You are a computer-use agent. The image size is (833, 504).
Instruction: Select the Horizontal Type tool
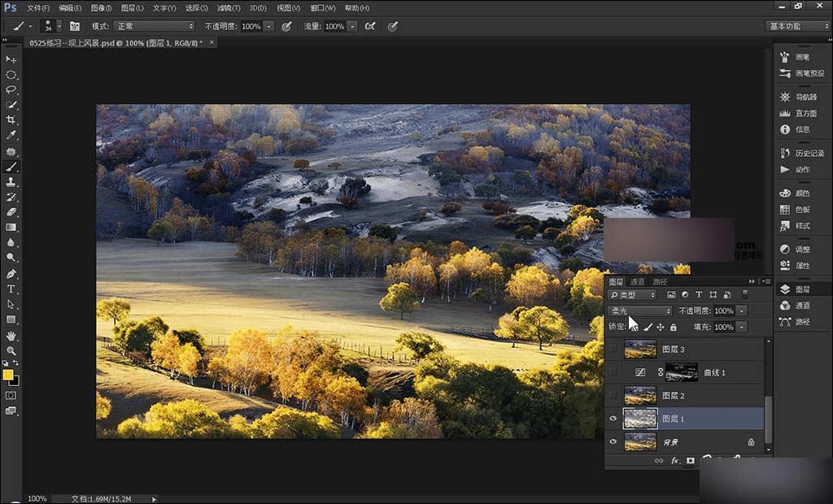(x=11, y=289)
